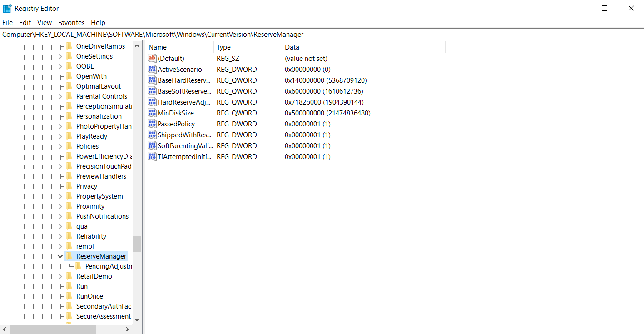Click the Personalization folder icon
The height and width of the screenshot is (334, 644).
(x=69, y=116)
